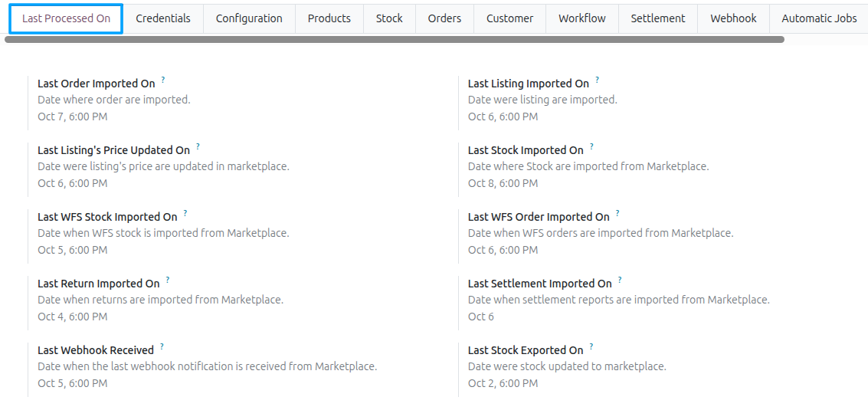Click the 'Last Listing's Price Updated On' label

114,150
